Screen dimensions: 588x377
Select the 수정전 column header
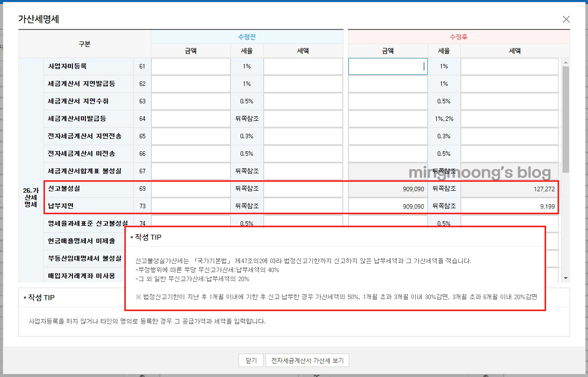pyautogui.click(x=247, y=36)
